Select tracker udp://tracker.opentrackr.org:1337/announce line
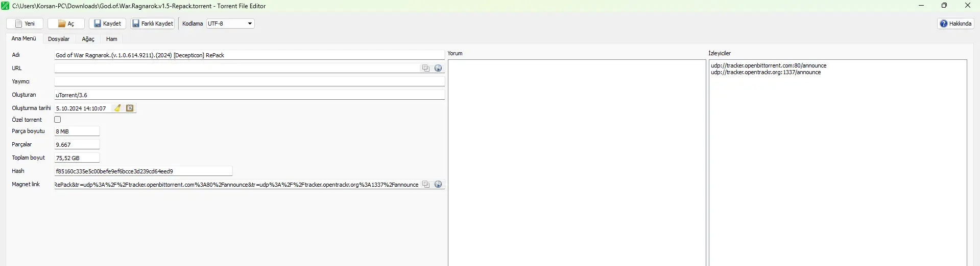980x266 pixels. [766, 72]
